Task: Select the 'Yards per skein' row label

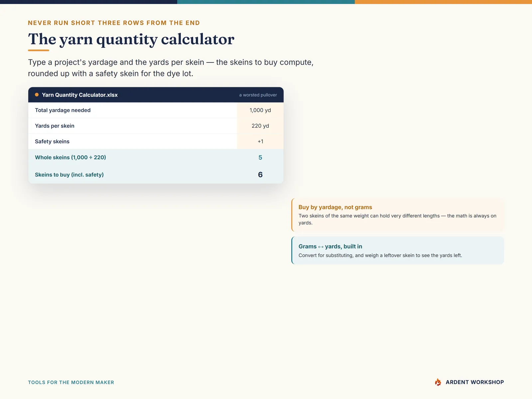Action: [x=55, y=126]
